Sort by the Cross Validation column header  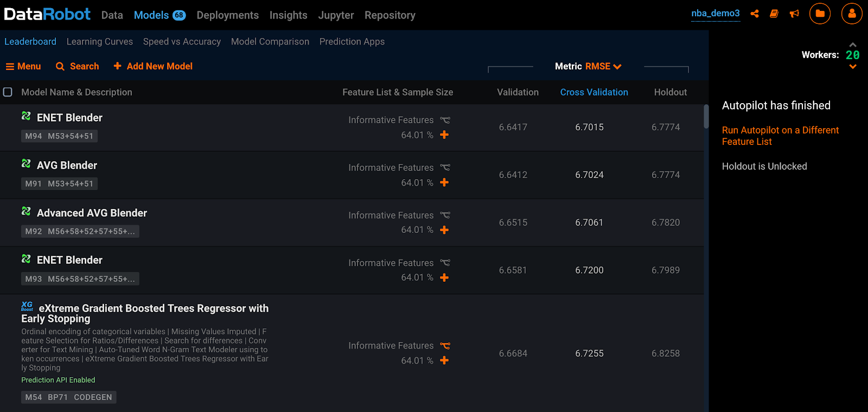coord(594,92)
